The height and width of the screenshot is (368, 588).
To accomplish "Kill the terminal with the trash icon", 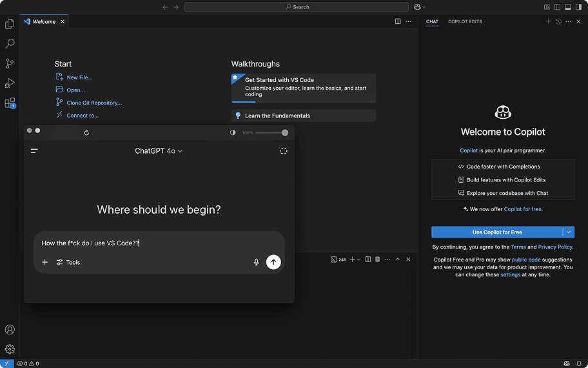I will click(x=378, y=259).
